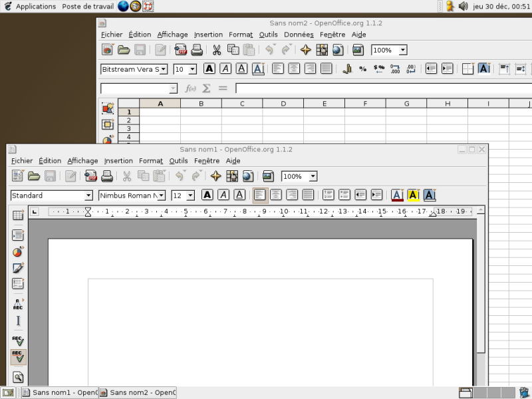Click the Cut scissors in the Calc toolbar
This screenshot has height=399, width=532.
[217, 50]
